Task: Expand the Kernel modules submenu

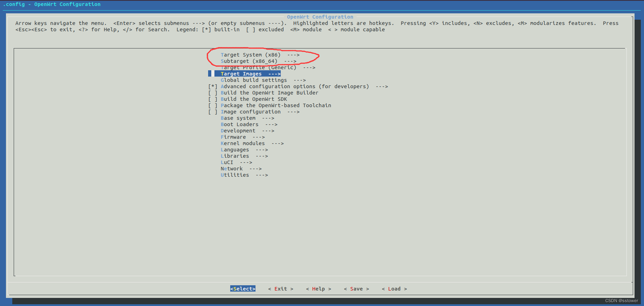Action: (252, 143)
